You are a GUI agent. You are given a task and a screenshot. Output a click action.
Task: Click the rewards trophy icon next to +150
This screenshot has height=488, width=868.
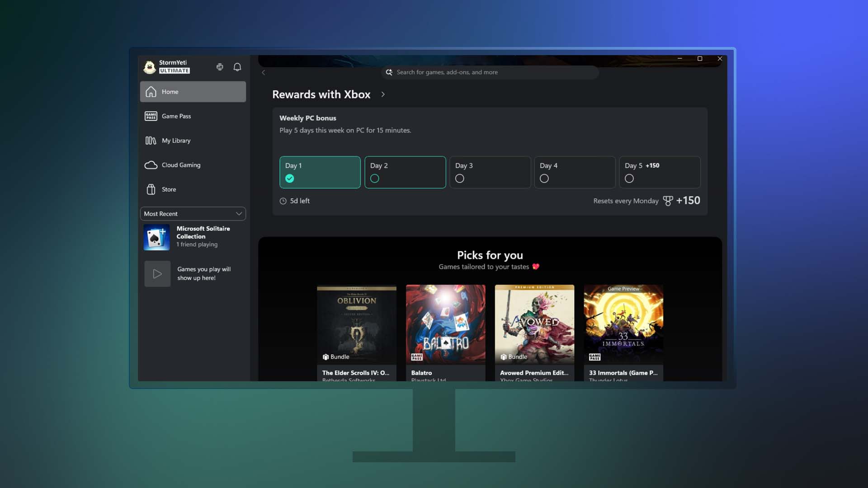point(668,201)
